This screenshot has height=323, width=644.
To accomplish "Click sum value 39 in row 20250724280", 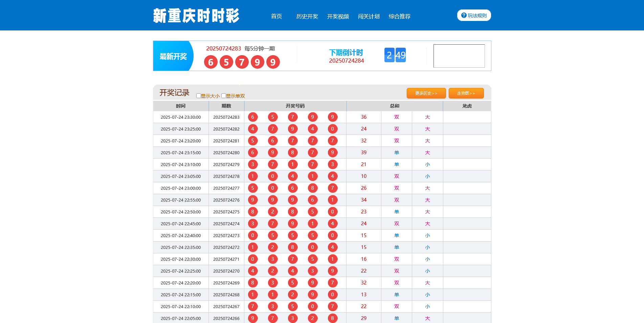I will pyautogui.click(x=364, y=153).
